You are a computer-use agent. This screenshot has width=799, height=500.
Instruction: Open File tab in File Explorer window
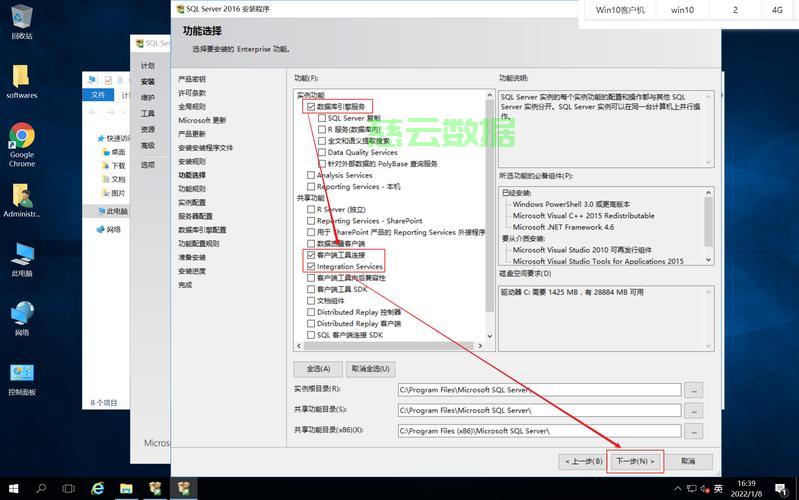pos(98,95)
